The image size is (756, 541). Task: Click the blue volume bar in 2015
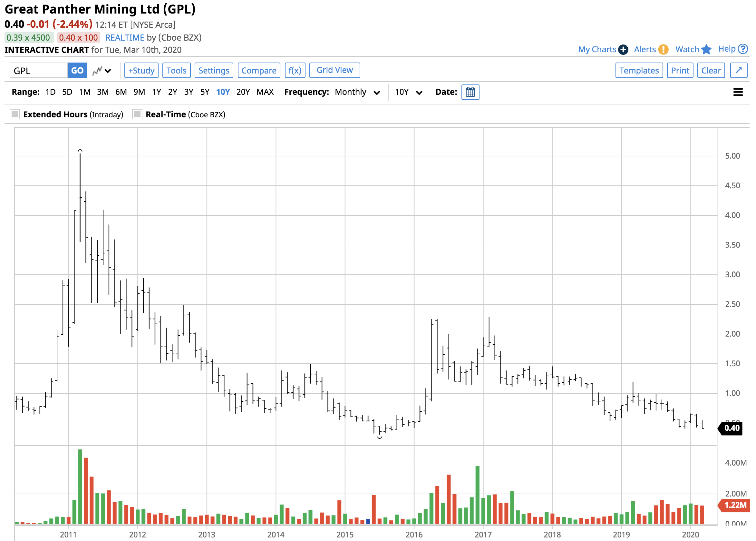coord(368,521)
